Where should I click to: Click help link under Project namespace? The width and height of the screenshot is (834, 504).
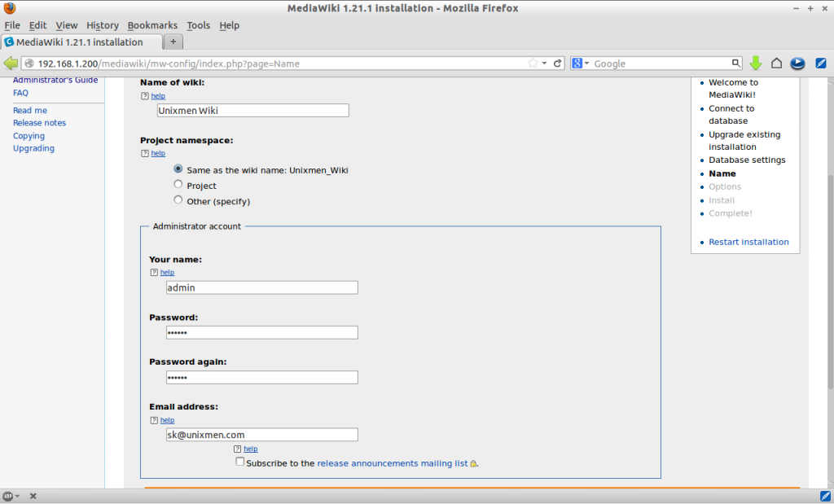[x=158, y=154]
